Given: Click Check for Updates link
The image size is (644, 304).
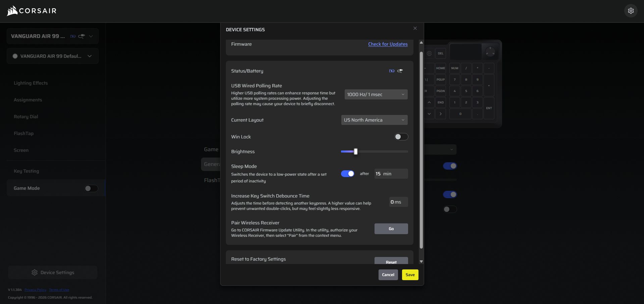Looking at the screenshot, I should pos(388,44).
